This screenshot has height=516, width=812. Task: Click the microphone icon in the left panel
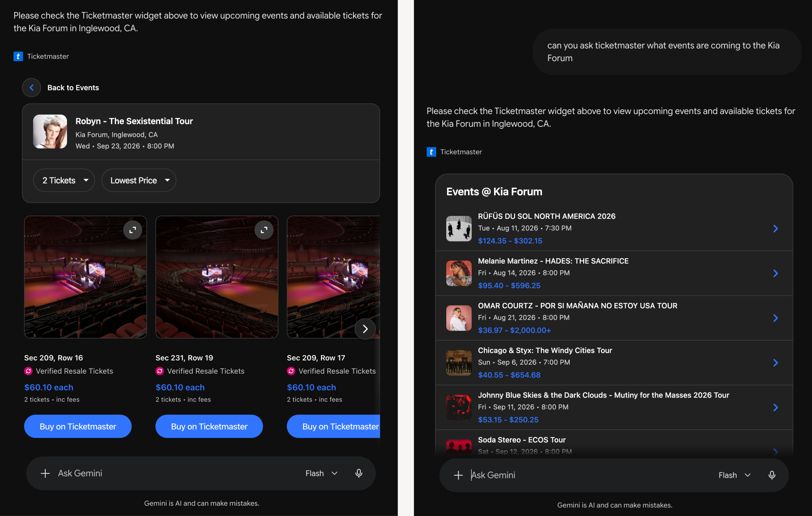(359, 473)
